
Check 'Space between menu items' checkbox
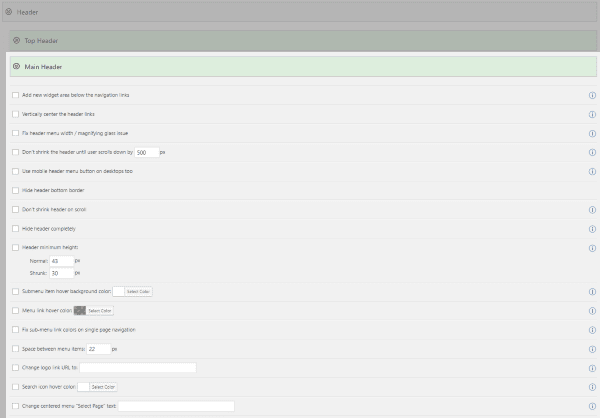point(15,349)
